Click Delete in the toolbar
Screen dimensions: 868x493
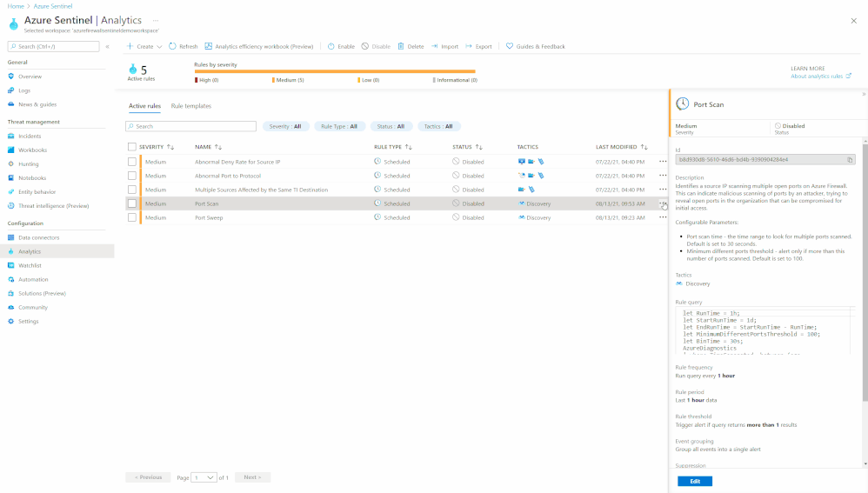(x=411, y=46)
